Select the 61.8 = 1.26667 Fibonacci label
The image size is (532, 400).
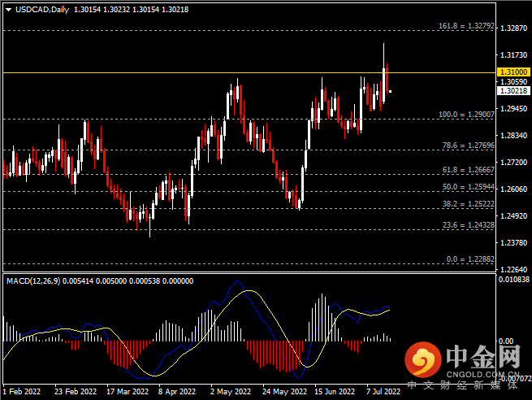click(x=468, y=169)
